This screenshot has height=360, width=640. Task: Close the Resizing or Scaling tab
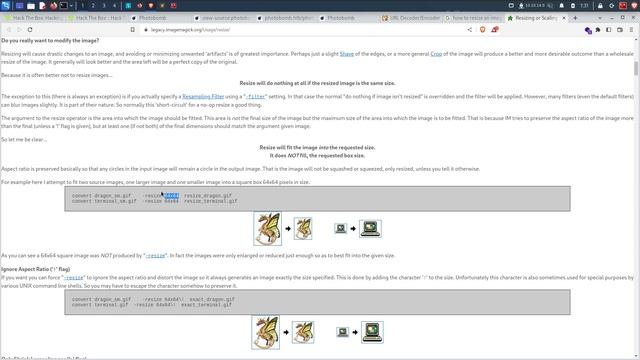[x=564, y=18]
